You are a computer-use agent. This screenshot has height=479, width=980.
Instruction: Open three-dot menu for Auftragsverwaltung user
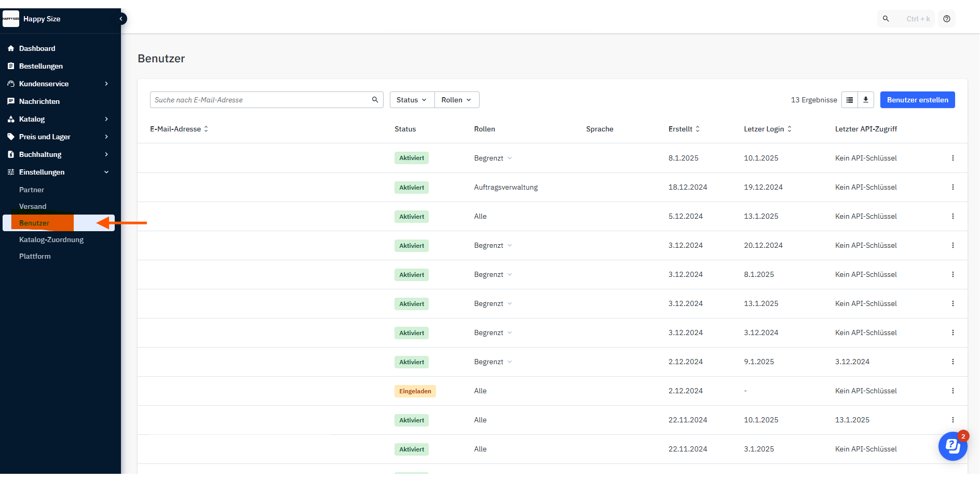(x=952, y=187)
